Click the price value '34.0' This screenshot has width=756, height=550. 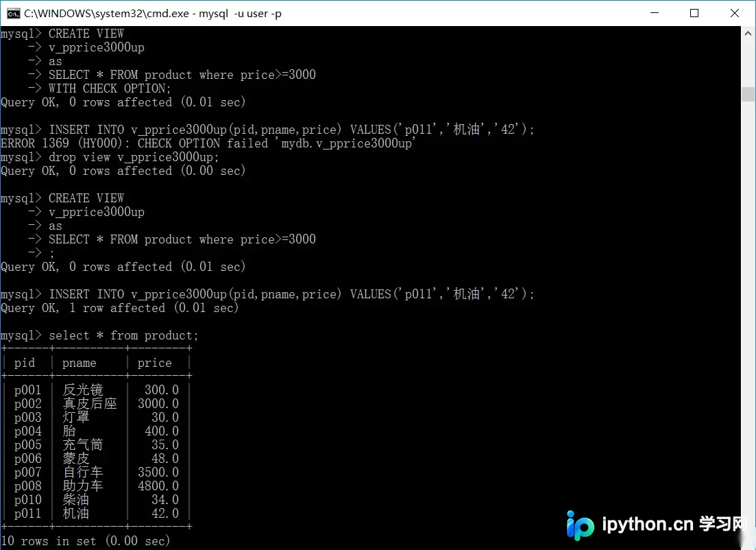165,500
